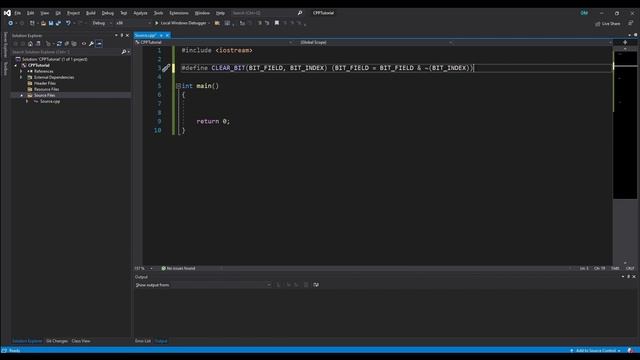Click the Collapse All icon in Solution Explorer

(x=67, y=44)
